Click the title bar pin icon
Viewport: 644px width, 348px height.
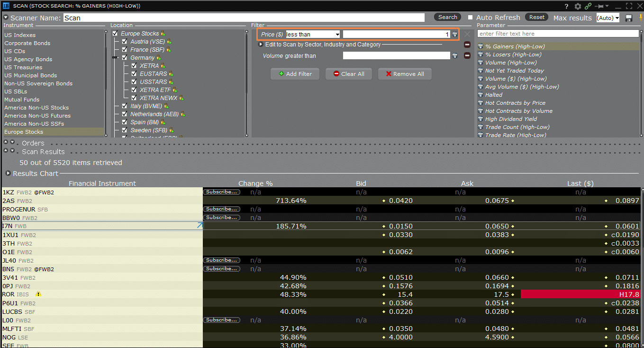(599, 6)
